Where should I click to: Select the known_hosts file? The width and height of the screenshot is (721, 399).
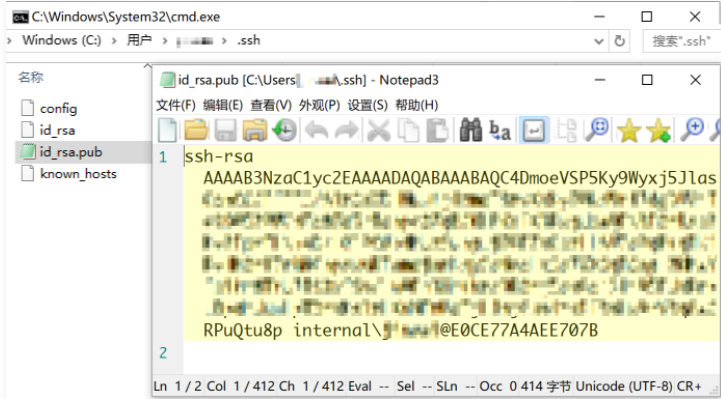[x=69, y=174]
